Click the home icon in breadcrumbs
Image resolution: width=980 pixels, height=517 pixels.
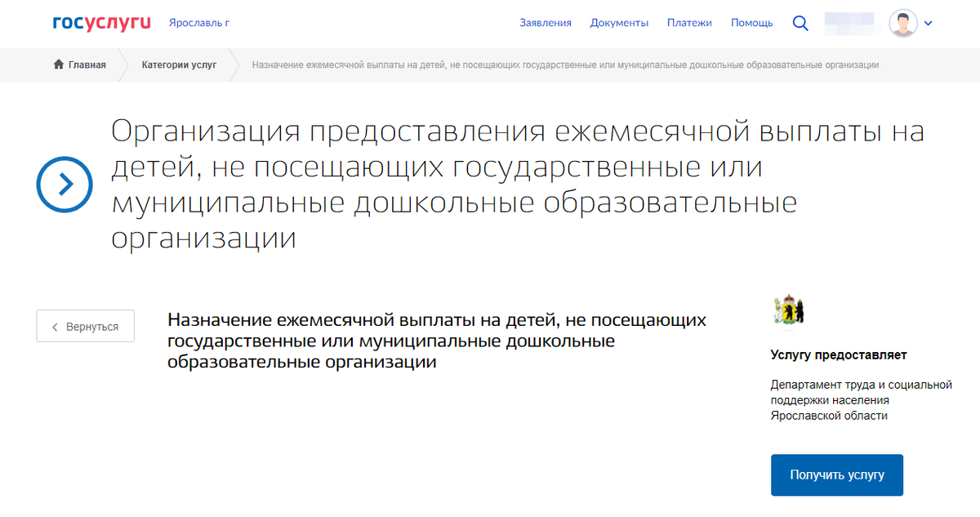click(59, 65)
